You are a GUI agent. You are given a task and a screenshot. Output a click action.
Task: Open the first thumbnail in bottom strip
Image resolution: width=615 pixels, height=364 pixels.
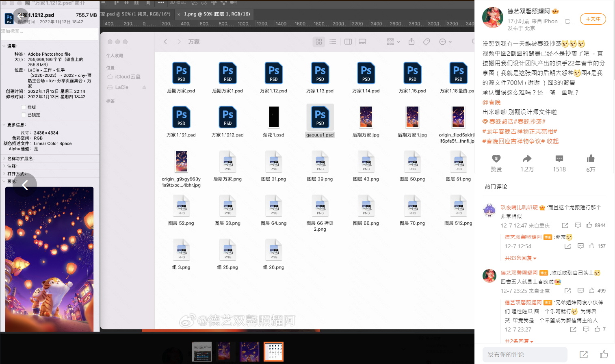click(201, 351)
